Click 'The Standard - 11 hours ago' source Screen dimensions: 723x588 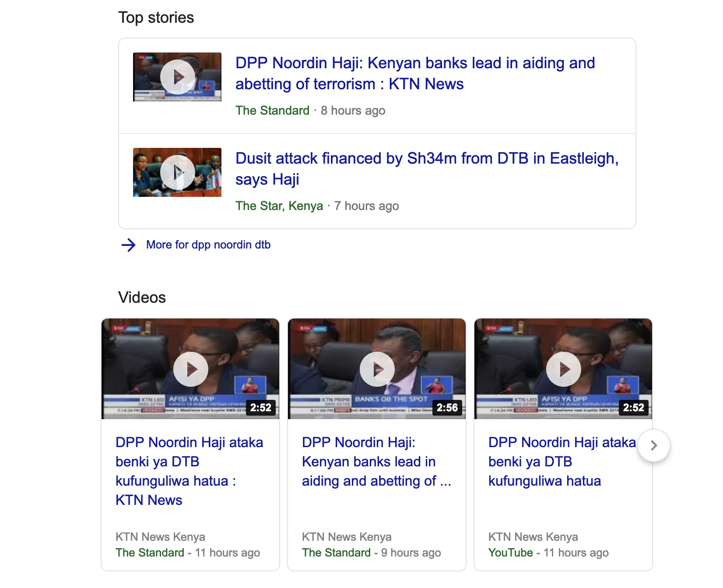150,553
